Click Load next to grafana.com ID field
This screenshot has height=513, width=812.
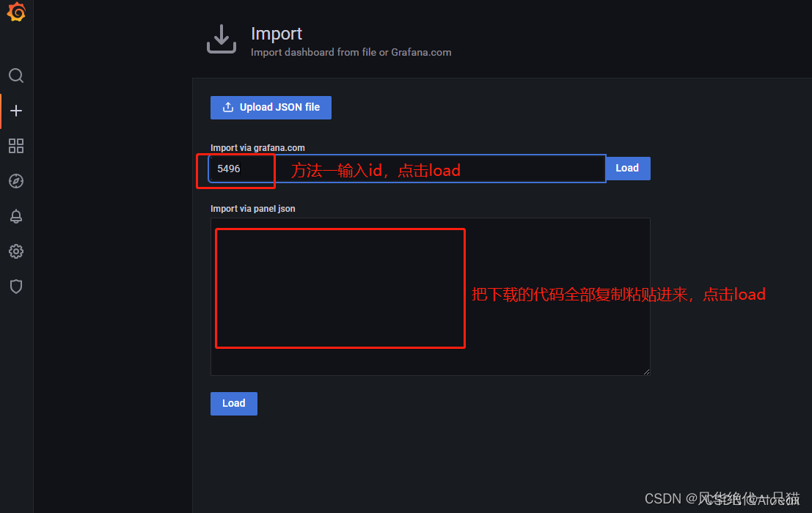628,168
